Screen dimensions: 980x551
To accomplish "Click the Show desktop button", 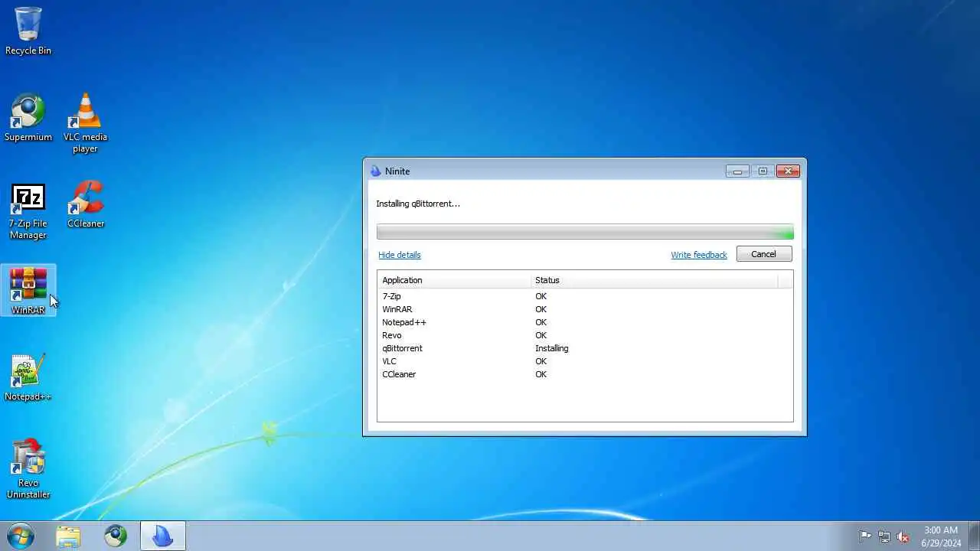I will point(975,536).
